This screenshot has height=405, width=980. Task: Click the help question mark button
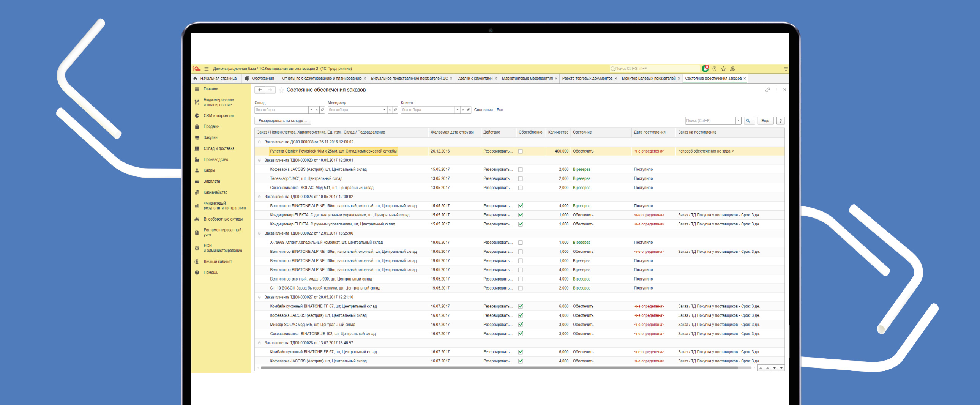point(780,121)
